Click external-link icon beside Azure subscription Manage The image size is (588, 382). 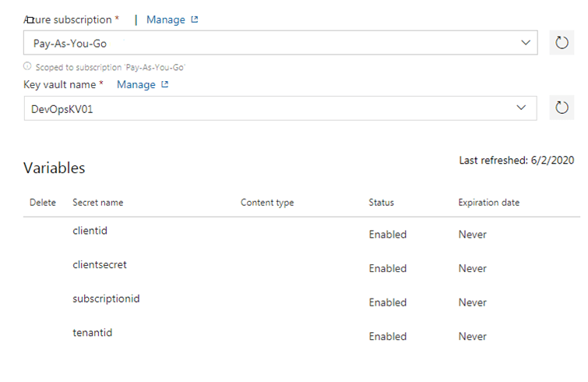click(195, 19)
